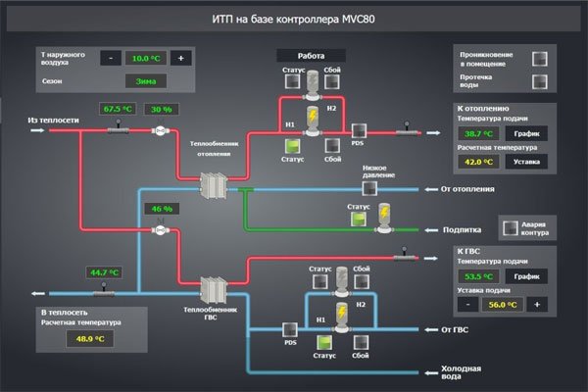The image size is (588, 392).
Task: Select heating pump Н2 icon
Action: pyautogui.click(x=312, y=85)
